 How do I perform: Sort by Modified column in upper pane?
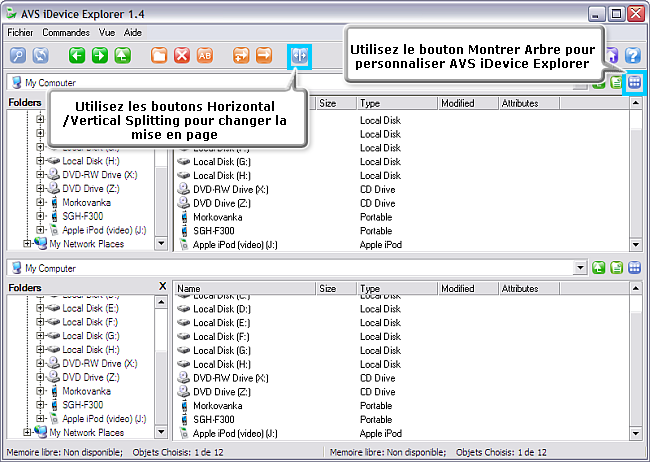point(468,103)
